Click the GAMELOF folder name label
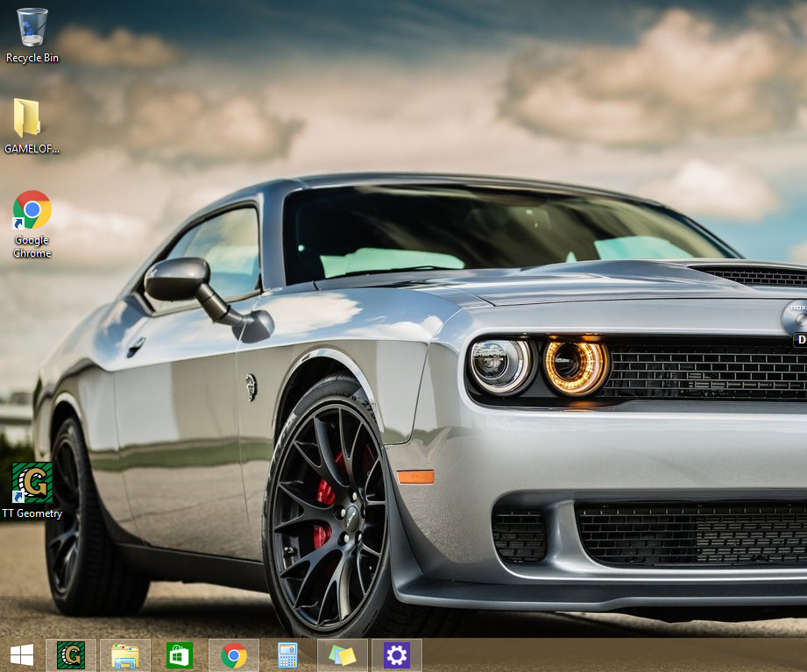The image size is (807, 672). (32, 148)
